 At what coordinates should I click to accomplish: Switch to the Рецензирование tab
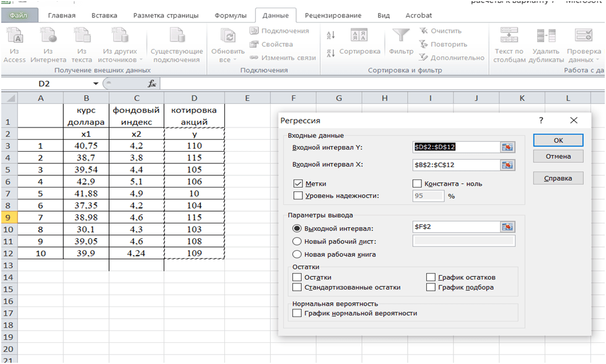pos(333,15)
